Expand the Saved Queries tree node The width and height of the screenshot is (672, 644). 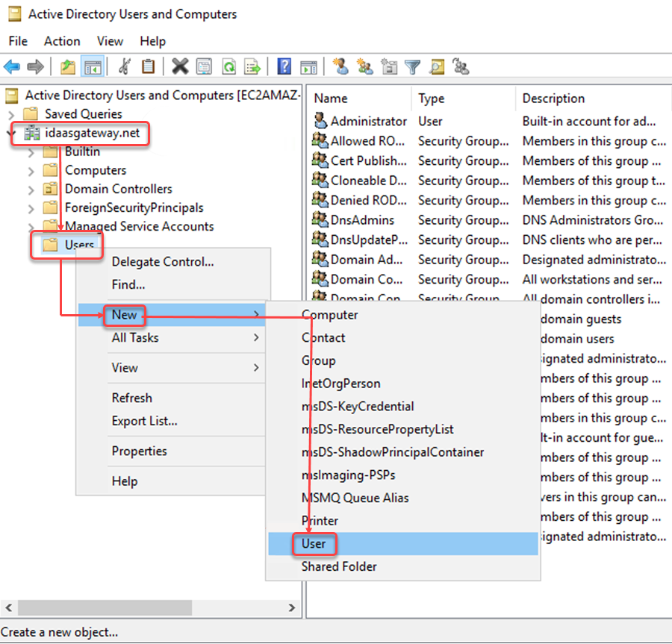tap(11, 114)
